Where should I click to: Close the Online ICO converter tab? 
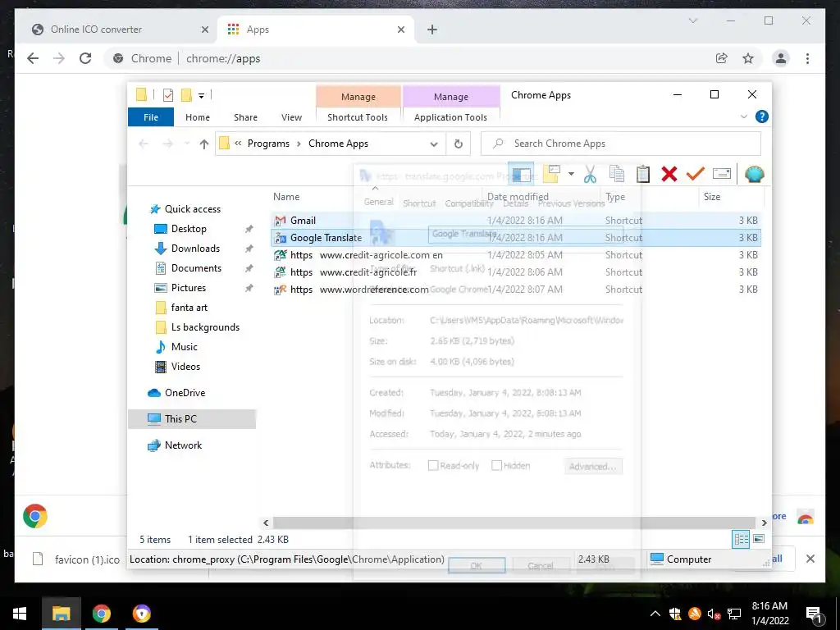[x=204, y=30]
